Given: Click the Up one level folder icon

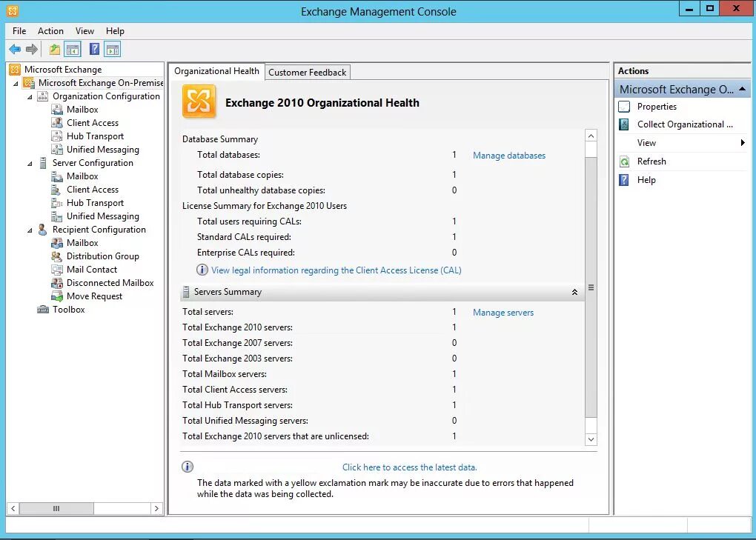Looking at the screenshot, I should 55,49.
